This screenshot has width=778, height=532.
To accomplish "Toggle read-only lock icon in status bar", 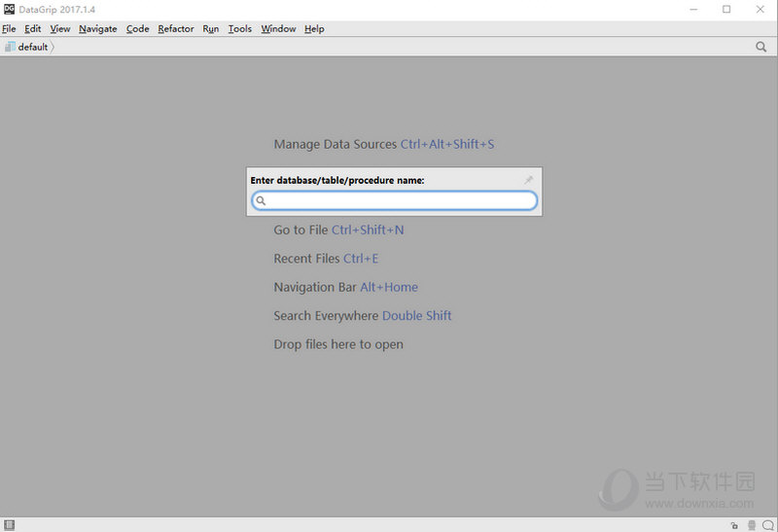I will 734,525.
